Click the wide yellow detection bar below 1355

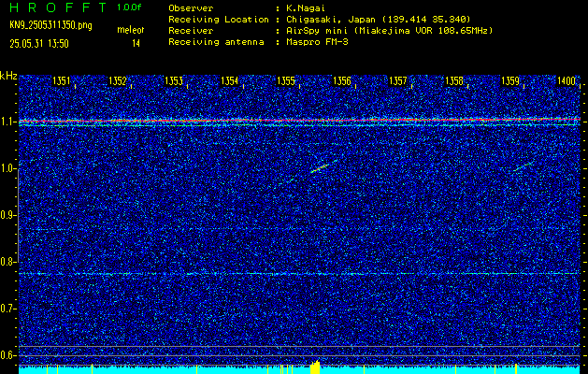point(315,367)
